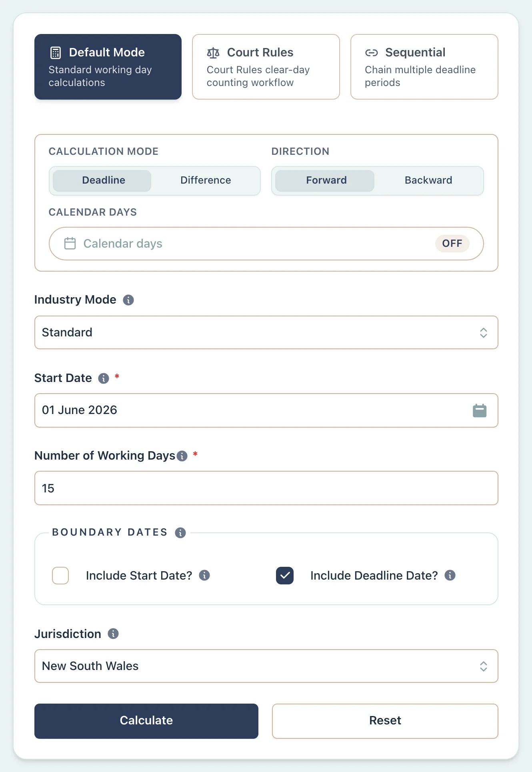
Task: Click the Boundary Dates info icon
Action: click(x=180, y=533)
